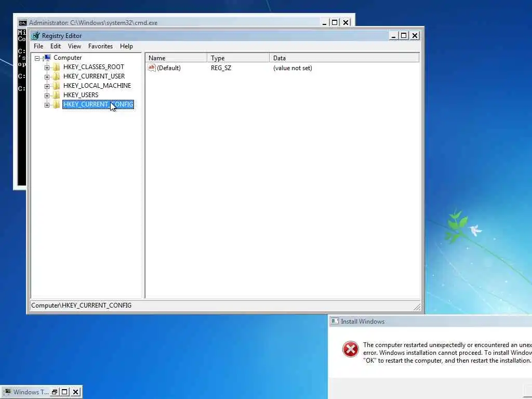Select the HKEY_USERS tree item
Viewport: 532px width, 399px height.
click(x=81, y=95)
